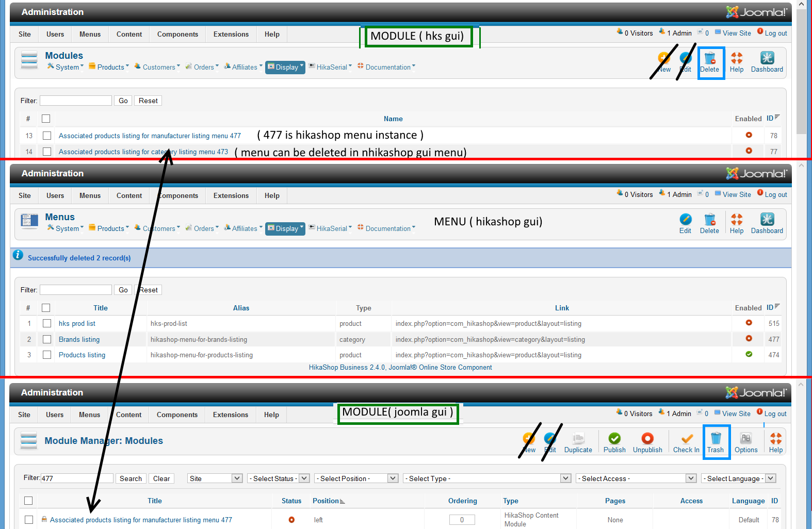
Task: Go to Dashboard from the Menus page toolbar
Action: click(767, 224)
